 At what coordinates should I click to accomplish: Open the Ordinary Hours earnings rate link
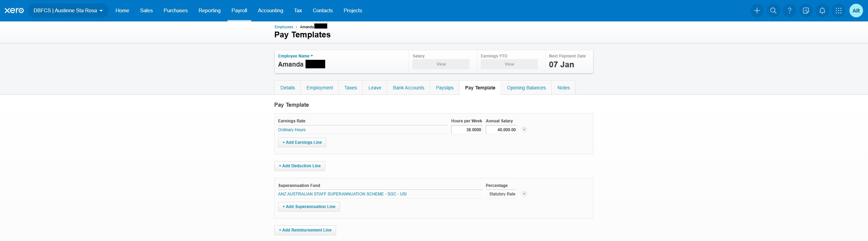point(292,130)
